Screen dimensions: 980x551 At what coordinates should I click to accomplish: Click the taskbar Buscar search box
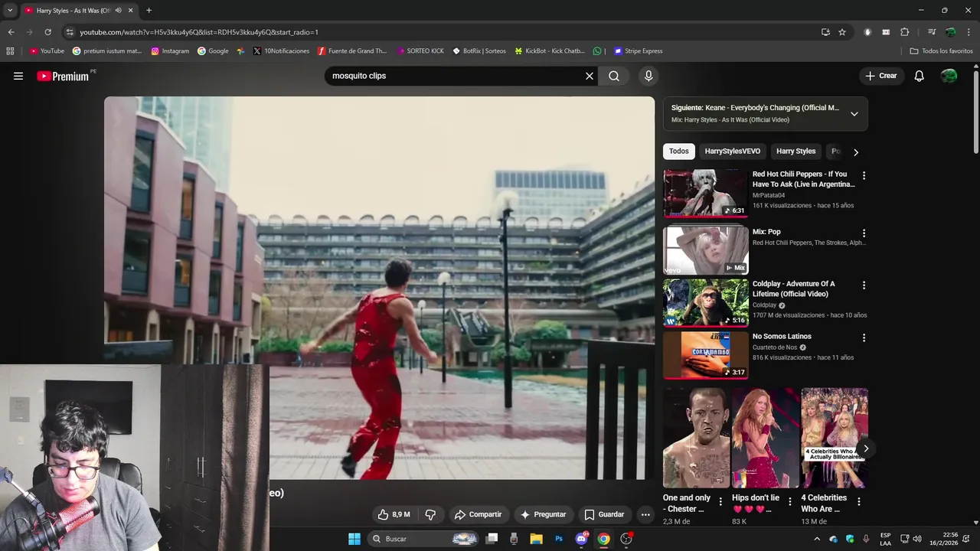click(x=423, y=539)
